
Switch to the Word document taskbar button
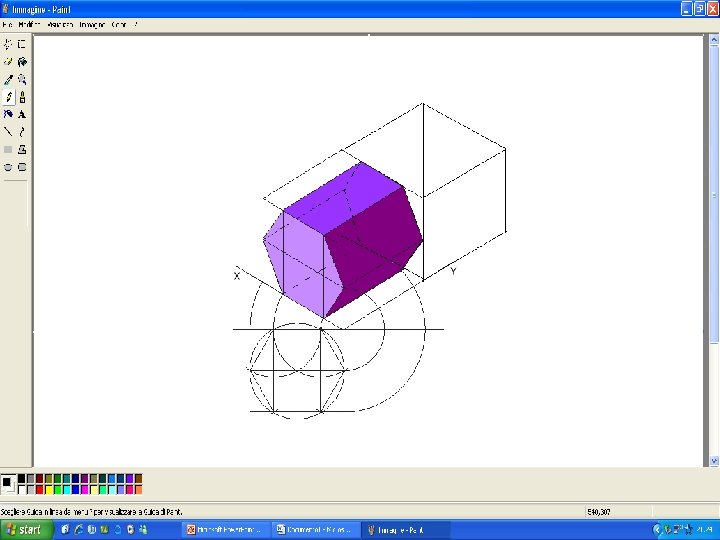(315, 530)
